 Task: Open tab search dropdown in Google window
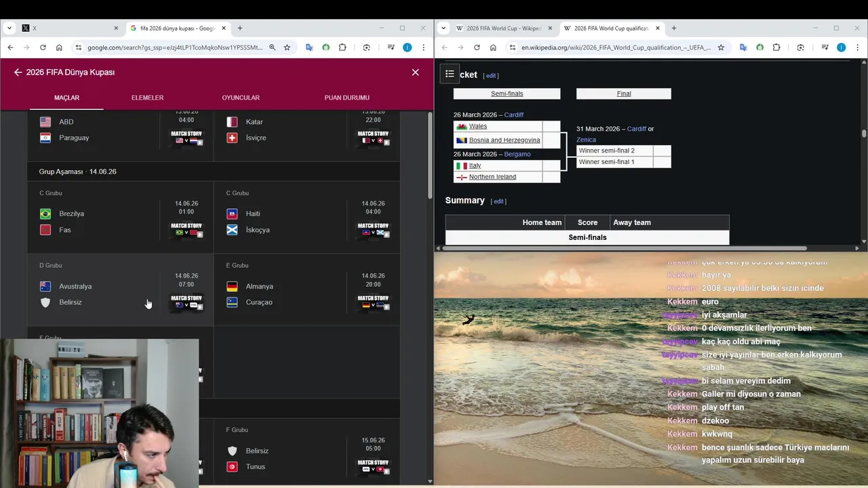[9, 28]
